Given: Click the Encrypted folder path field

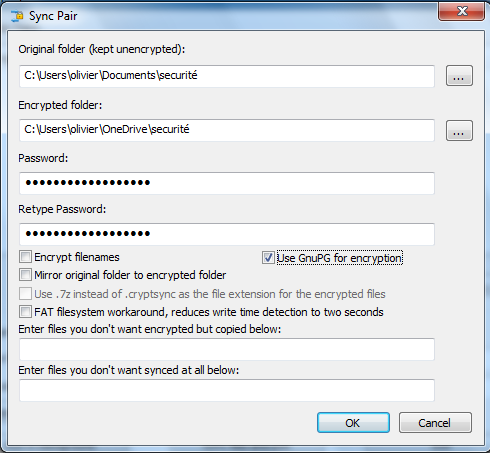Looking at the screenshot, I should click(227, 130).
